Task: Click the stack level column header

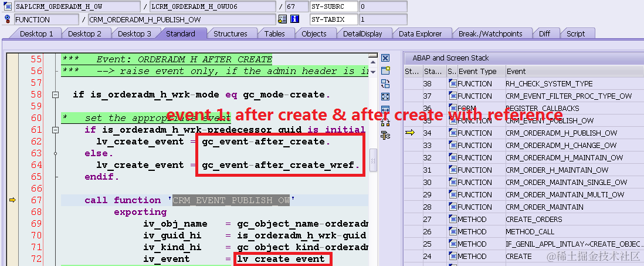Action: [x=435, y=71]
